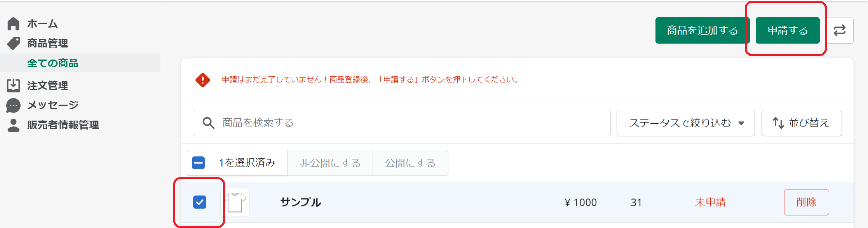Click the message speech bubble icon
Image resolution: width=868 pixels, height=228 pixels.
pos(13,105)
